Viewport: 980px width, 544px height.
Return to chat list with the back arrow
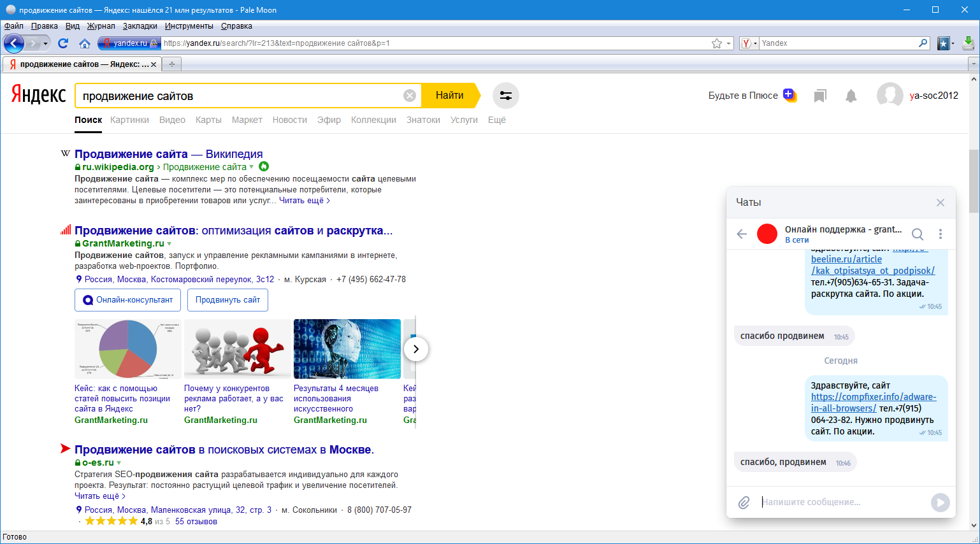pyautogui.click(x=742, y=234)
